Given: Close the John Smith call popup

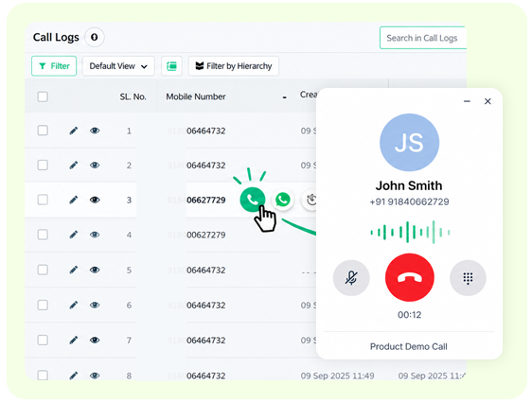Looking at the screenshot, I should point(488,101).
